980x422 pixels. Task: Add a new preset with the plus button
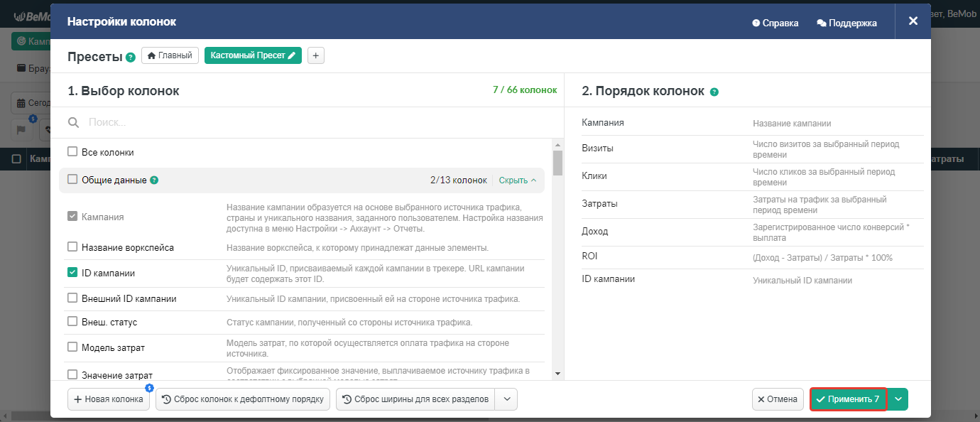click(x=316, y=55)
